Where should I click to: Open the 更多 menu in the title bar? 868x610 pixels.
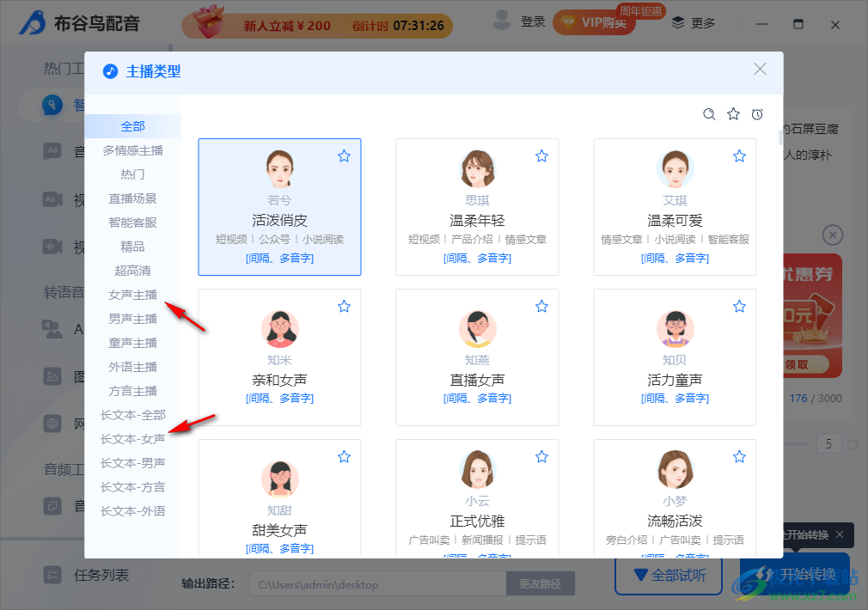coord(694,23)
